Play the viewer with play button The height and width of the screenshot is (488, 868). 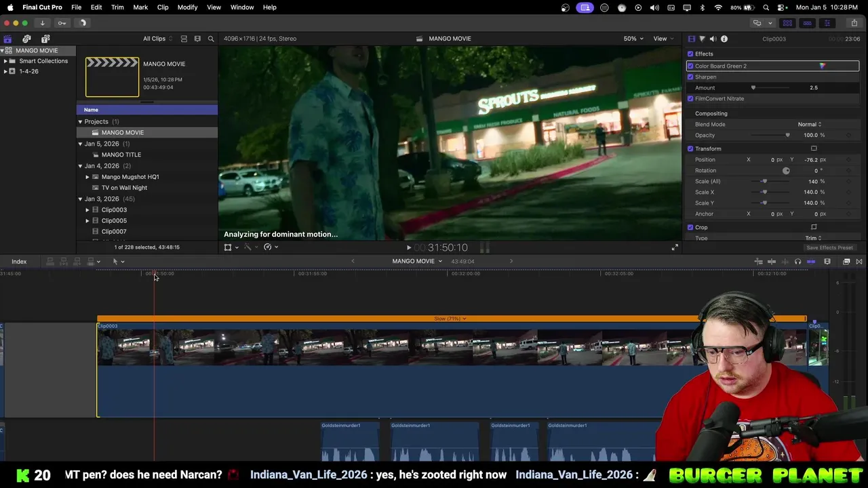coord(408,247)
